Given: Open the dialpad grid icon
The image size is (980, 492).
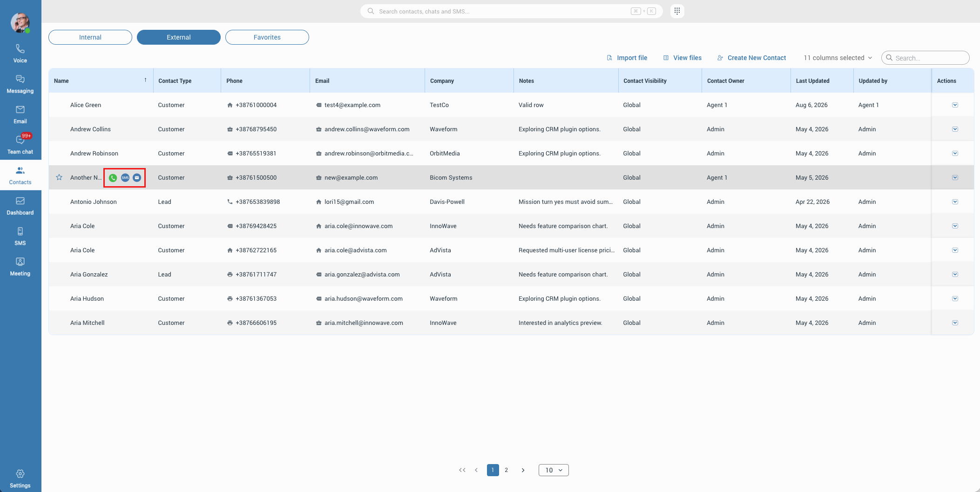Looking at the screenshot, I should click(677, 11).
